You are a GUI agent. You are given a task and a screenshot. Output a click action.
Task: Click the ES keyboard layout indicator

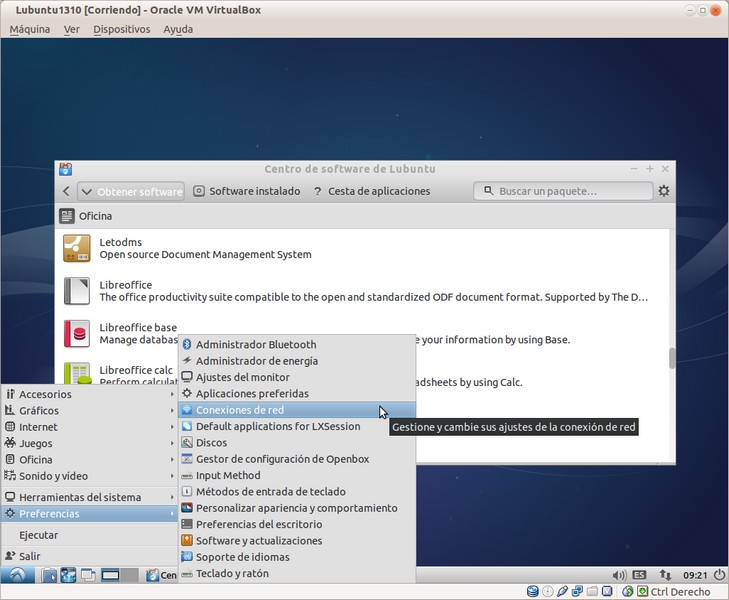pyautogui.click(x=639, y=575)
